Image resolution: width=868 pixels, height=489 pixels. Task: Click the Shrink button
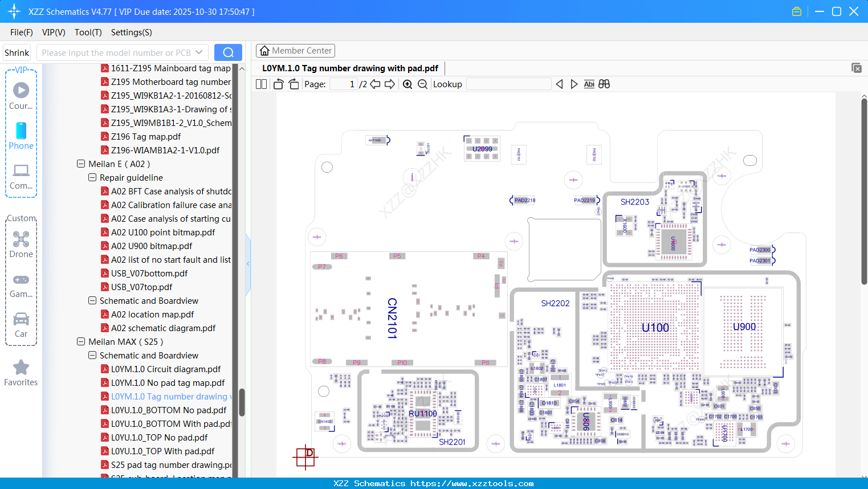click(x=17, y=52)
